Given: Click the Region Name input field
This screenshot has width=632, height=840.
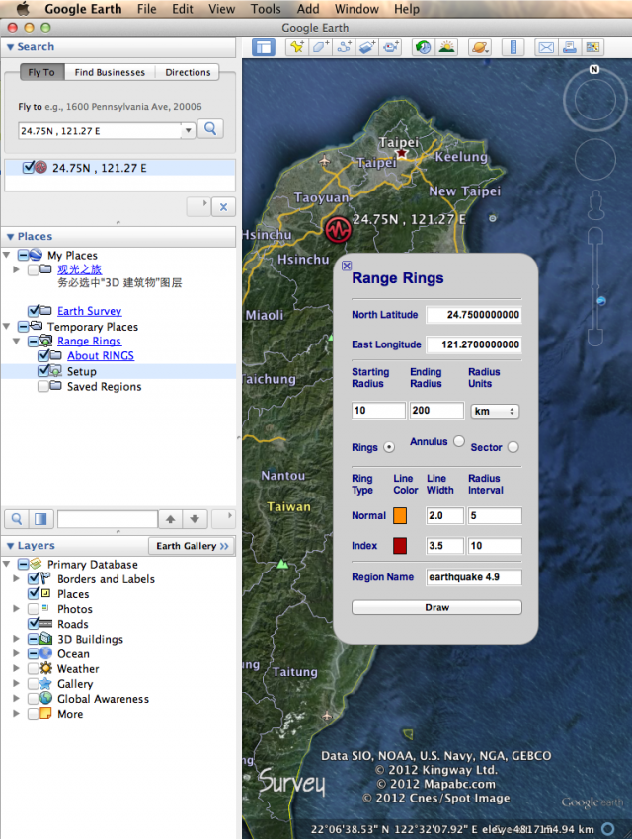Looking at the screenshot, I should [474, 577].
